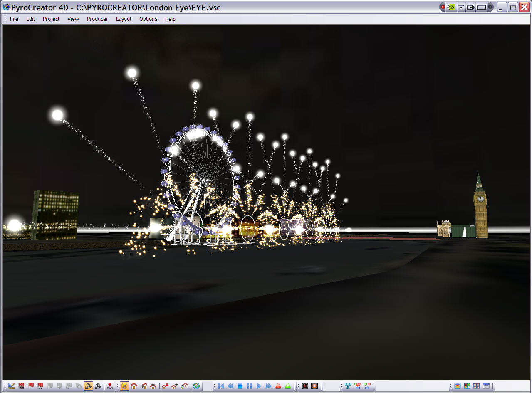Minimize the PyroCreator window
Image resolution: width=532 pixels, height=393 pixels.
coord(502,7)
